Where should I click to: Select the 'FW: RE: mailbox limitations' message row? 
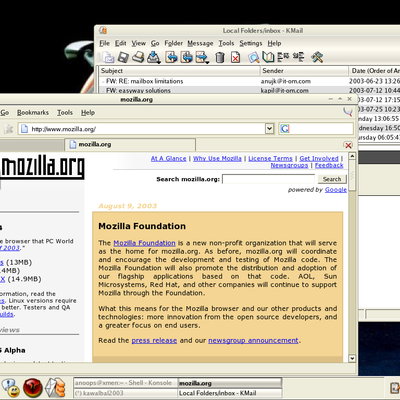[249, 81]
